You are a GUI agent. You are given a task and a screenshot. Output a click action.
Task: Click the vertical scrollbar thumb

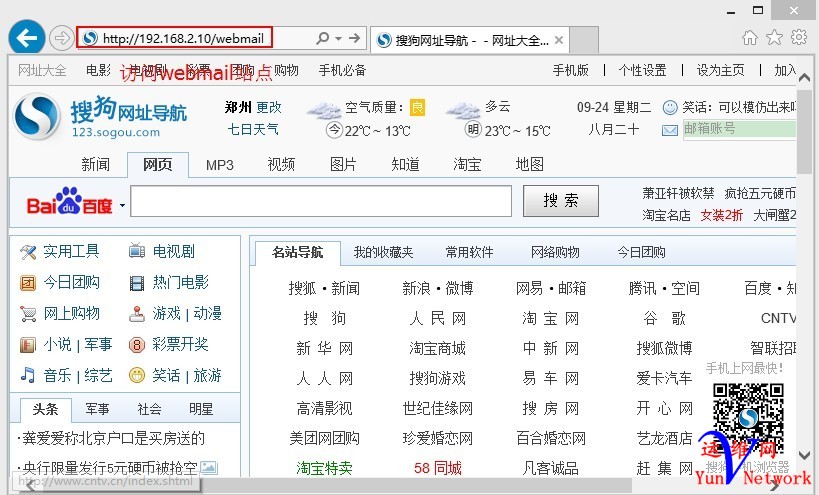(x=804, y=131)
